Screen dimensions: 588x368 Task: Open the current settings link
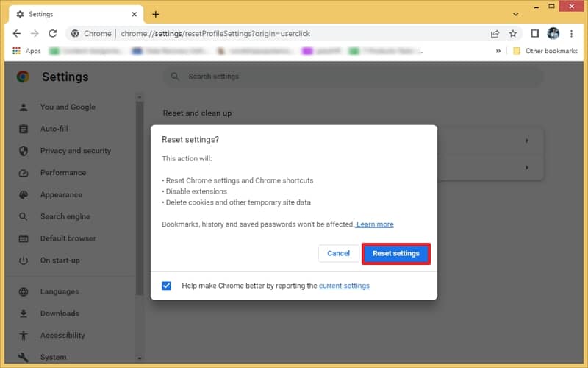pos(344,286)
